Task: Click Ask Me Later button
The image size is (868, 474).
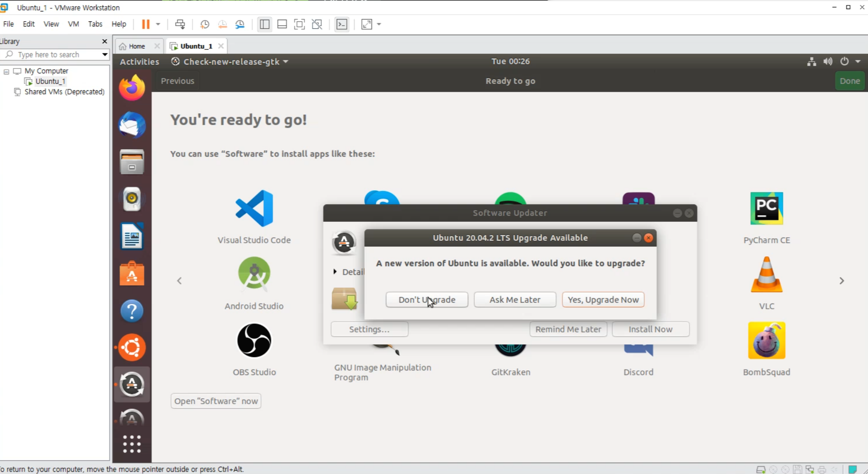Action: click(515, 300)
